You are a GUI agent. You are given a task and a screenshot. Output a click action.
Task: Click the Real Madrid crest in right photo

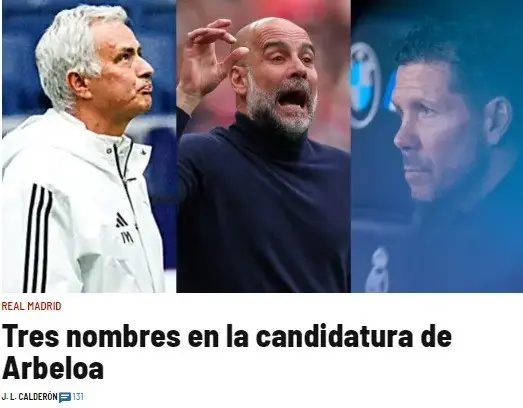coord(377,270)
